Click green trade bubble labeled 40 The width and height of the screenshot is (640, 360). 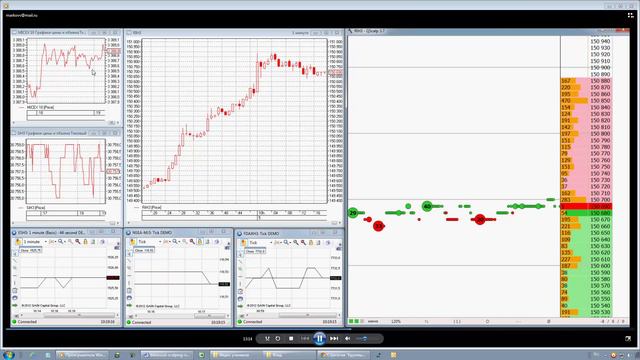pyautogui.click(x=427, y=206)
